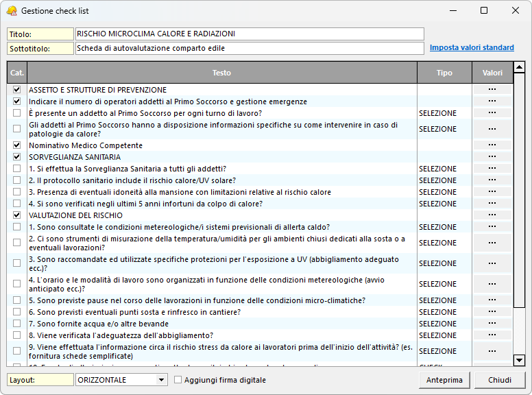
Task: Open the Layout ORIZZONTALE dropdown
Action: point(161,380)
